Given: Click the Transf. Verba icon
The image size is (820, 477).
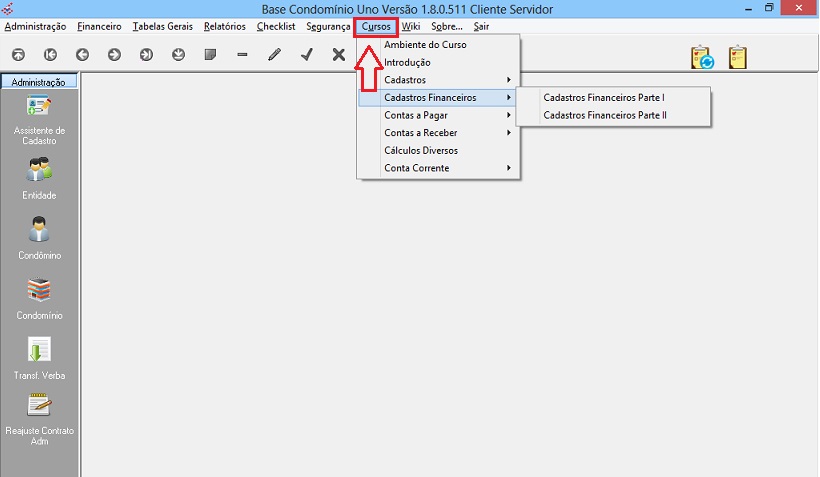Looking at the screenshot, I should click(39, 350).
